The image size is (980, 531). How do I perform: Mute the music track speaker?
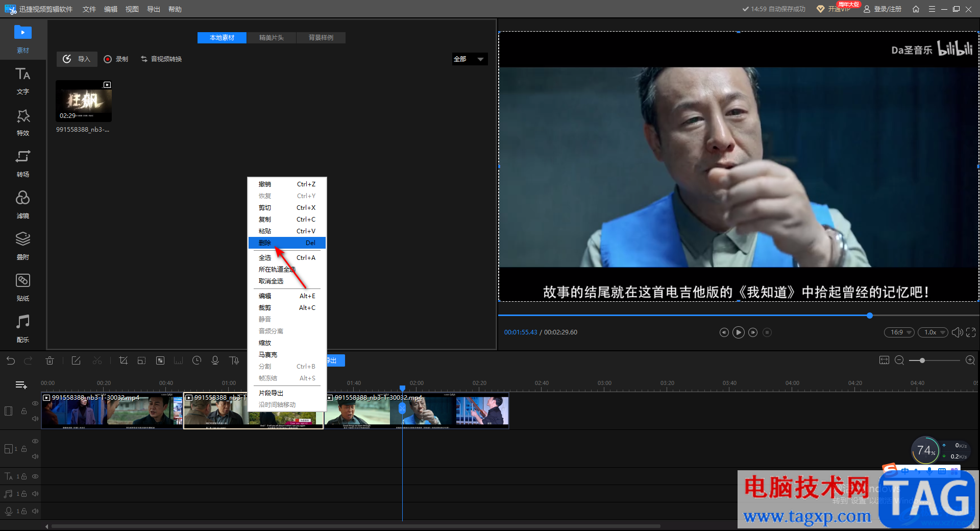pos(35,494)
